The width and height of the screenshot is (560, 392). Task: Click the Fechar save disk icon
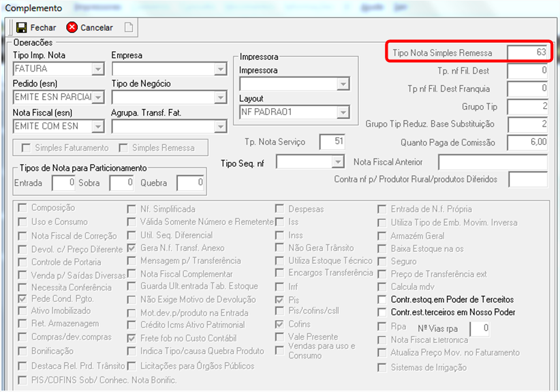21,27
